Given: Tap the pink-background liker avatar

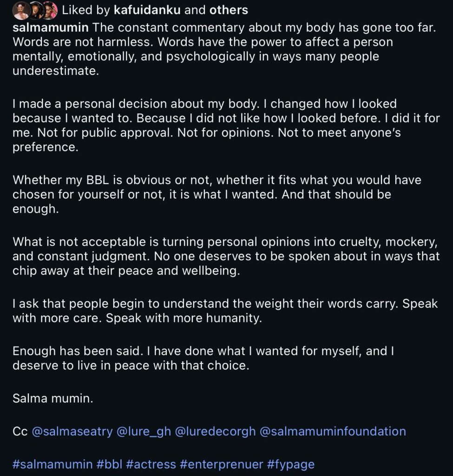Looking at the screenshot, I should [50, 10].
